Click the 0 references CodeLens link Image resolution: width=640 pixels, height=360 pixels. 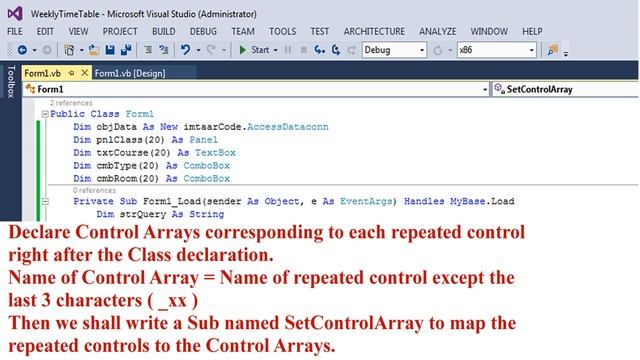(x=94, y=190)
